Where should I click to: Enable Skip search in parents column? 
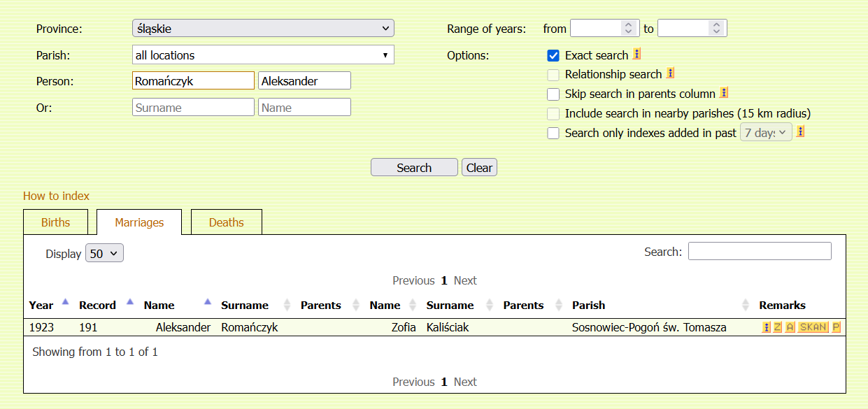pyautogui.click(x=553, y=94)
